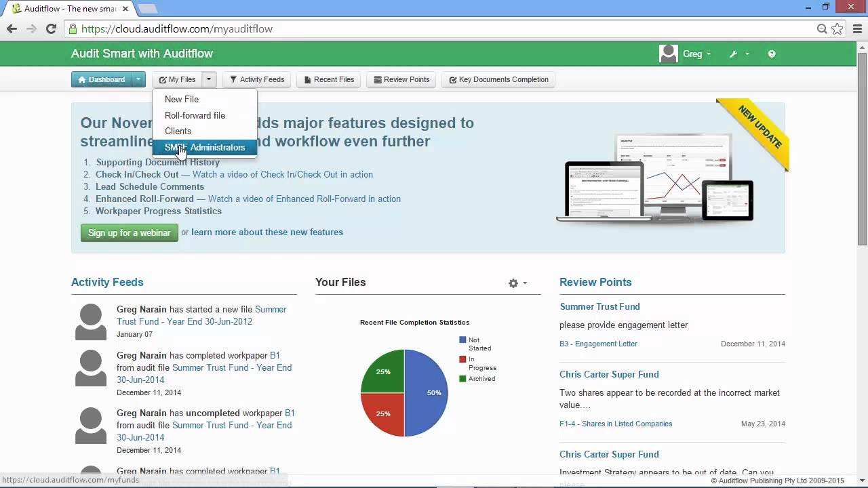The height and width of the screenshot is (488, 868).
Task: Open Activity Feeds from toolbar
Action: coord(257,79)
